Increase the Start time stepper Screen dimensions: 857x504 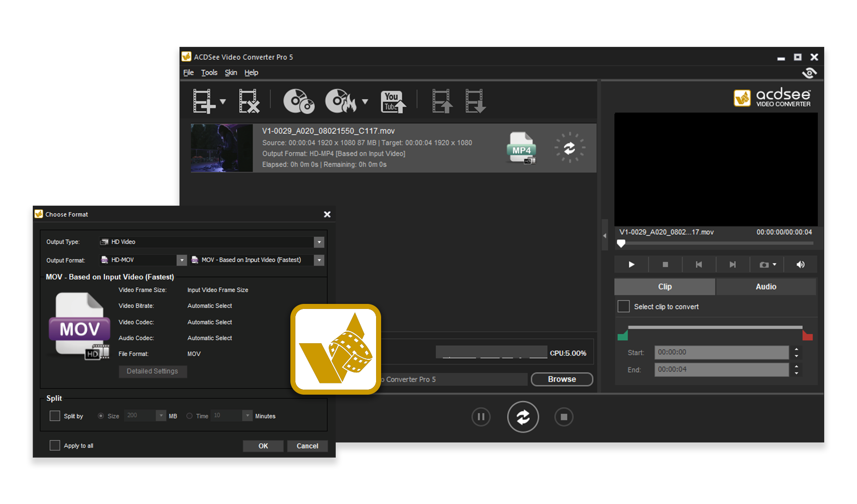797,349
